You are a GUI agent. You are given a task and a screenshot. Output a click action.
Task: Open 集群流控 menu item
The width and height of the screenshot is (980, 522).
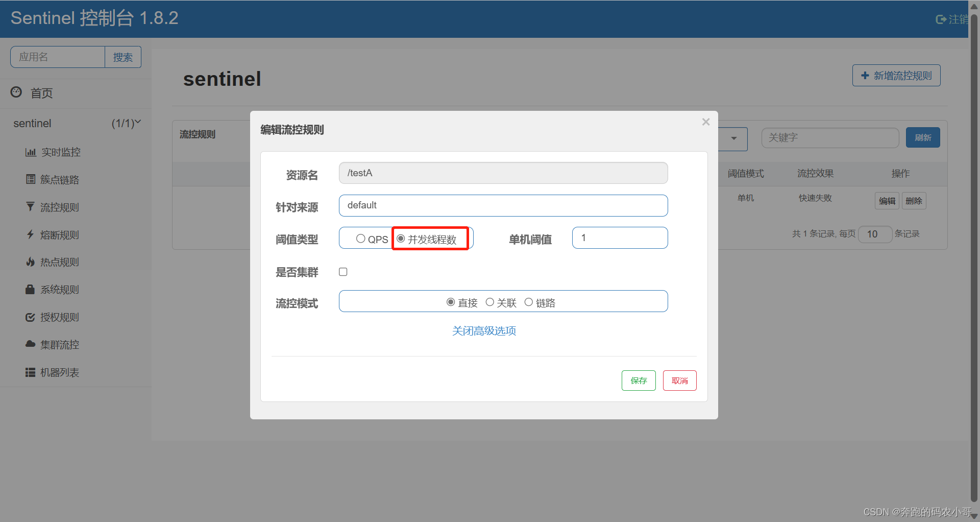60,345
